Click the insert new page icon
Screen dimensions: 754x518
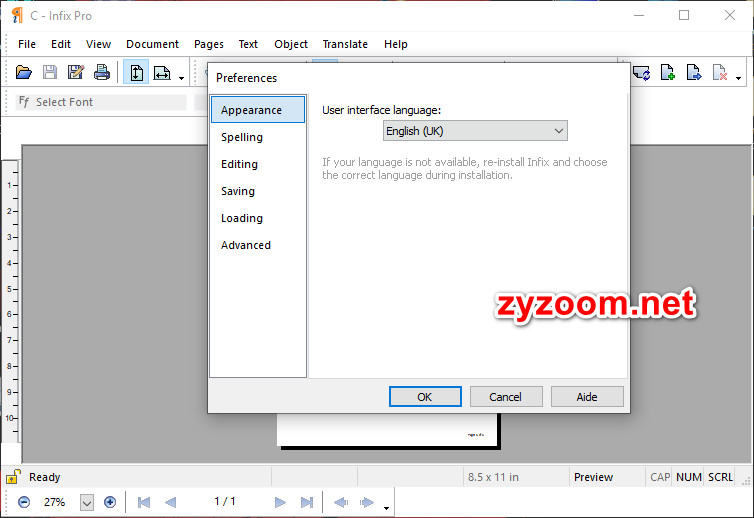[x=667, y=73]
